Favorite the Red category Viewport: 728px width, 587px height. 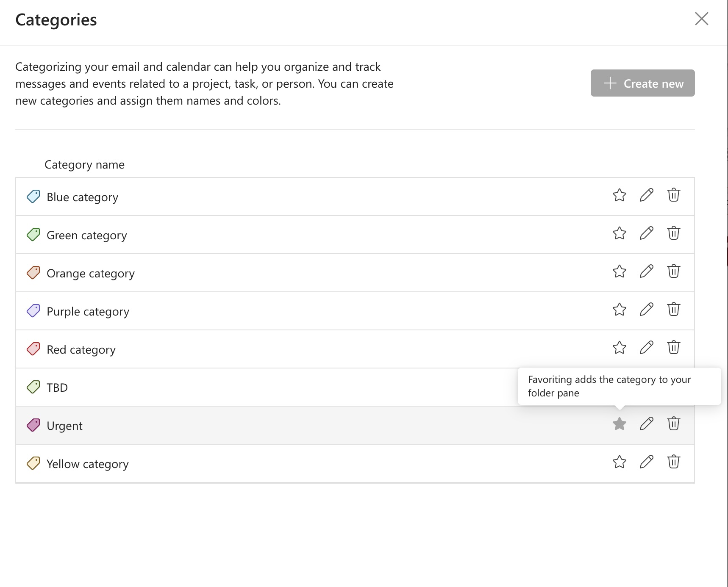pyautogui.click(x=619, y=348)
